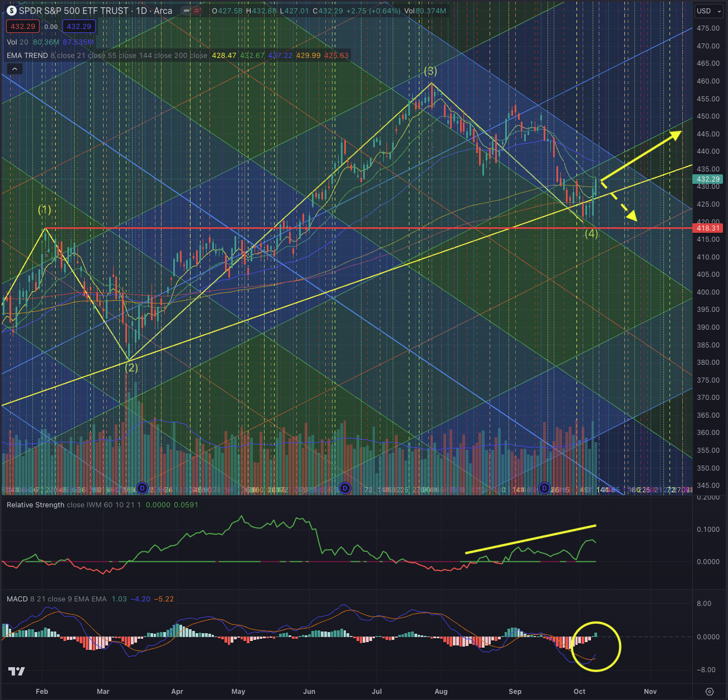The width and height of the screenshot is (728, 700).
Task: Click the TradingView logo in the bottom-left corner
Action: coord(17,672)
